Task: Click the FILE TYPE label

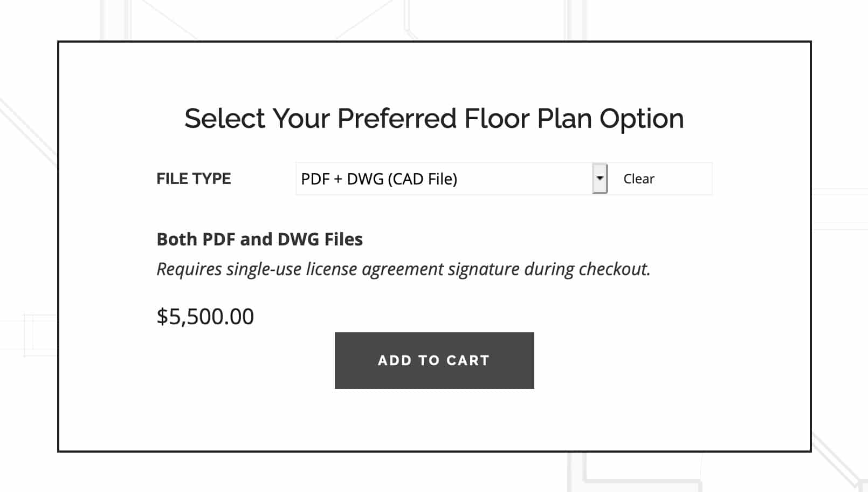Action: tap(194, 179)
